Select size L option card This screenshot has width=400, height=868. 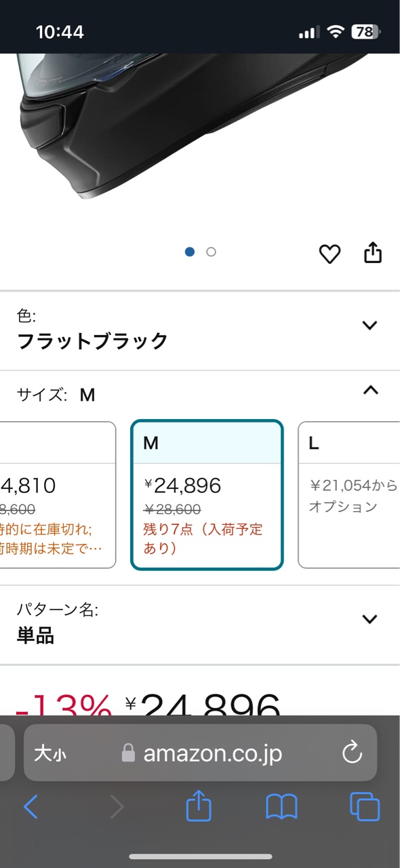pos(349,495)
